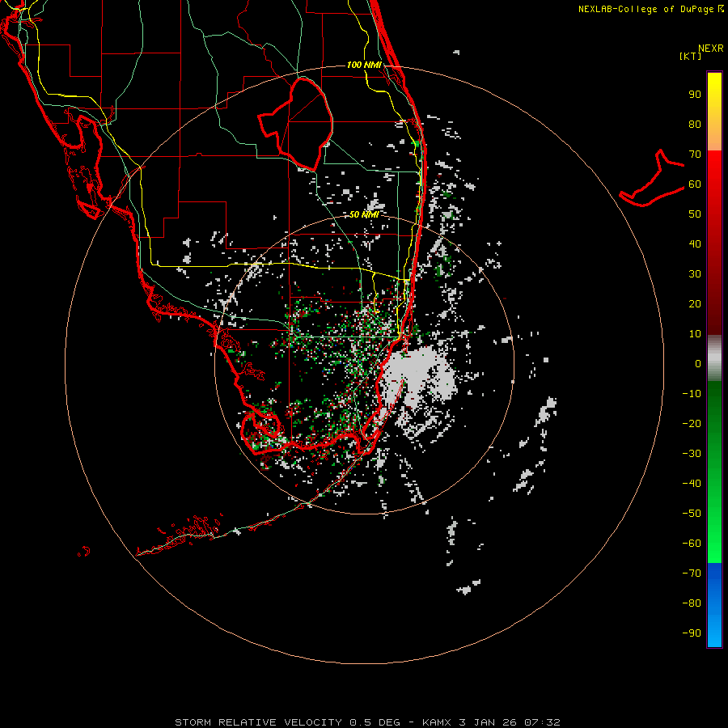The width and height of the screenshot is (728, 728).
Task: Click the 3 JAN 26 date text
Action: (x=487, y=722)
